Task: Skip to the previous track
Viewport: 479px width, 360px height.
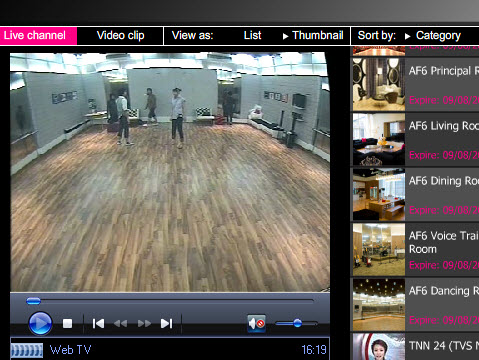Action: [x=98, y=323]
